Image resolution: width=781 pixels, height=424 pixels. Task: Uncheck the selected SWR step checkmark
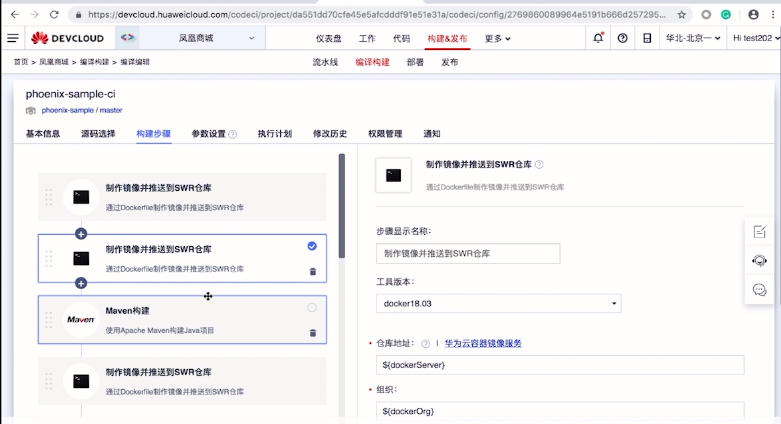[x=312, y=246]
